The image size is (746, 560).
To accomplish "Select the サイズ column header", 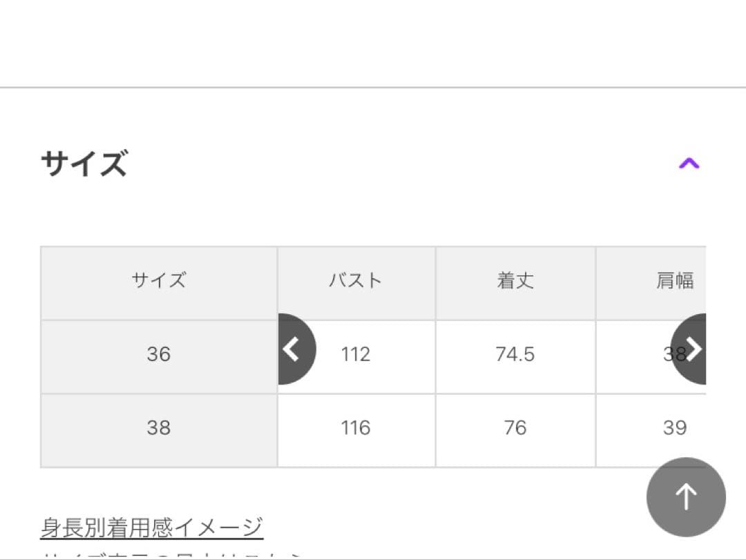I will pyautogui.click(x=158, y=280).
